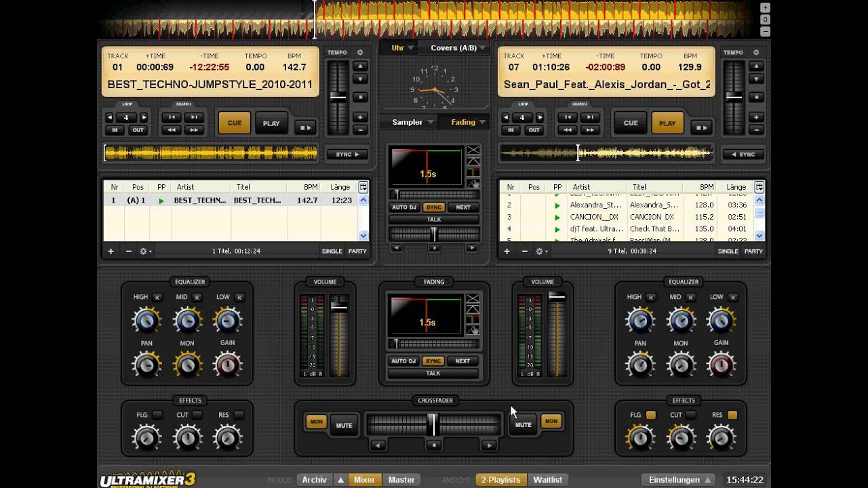Screen dimensions: 868x488
Task: Click left deck PLAY button
Action: click(271, 123)
